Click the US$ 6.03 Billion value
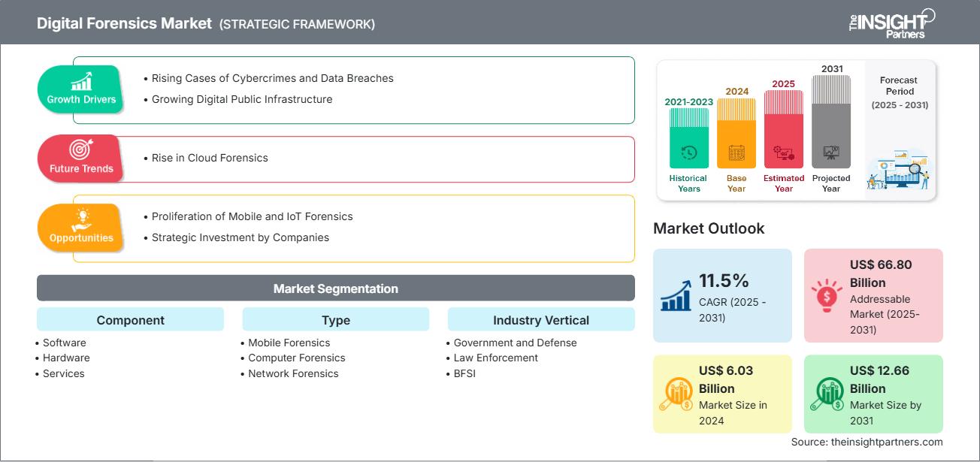The width and height of the screenshot is (980, 462). tap(725, 379)
